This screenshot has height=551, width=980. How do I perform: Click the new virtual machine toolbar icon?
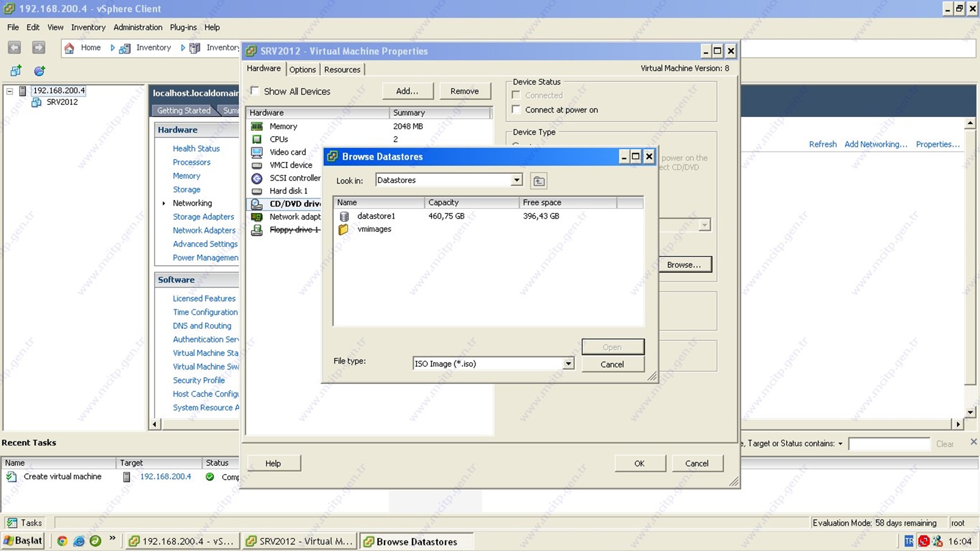[16, 71]
